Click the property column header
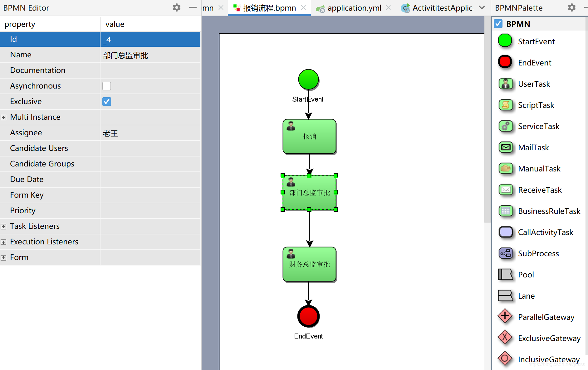588x370 pixels. pyautogui.click(x=50, y=24)
